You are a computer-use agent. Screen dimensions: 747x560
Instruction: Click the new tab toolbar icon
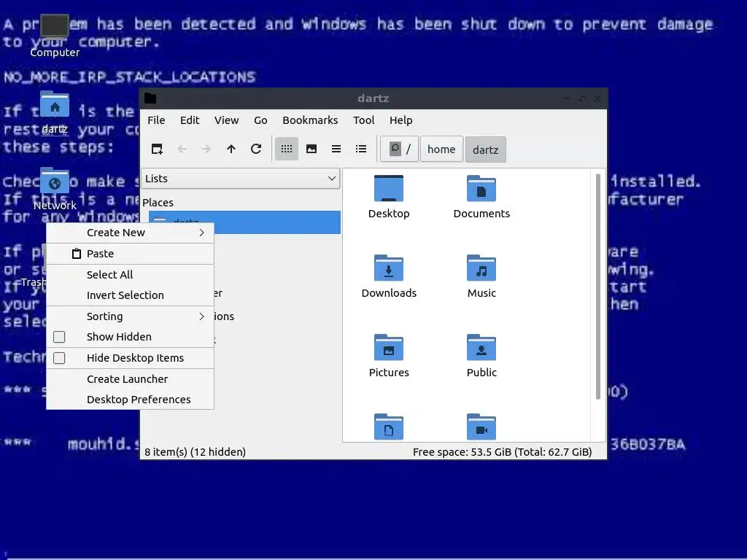[x=157, y=149]
